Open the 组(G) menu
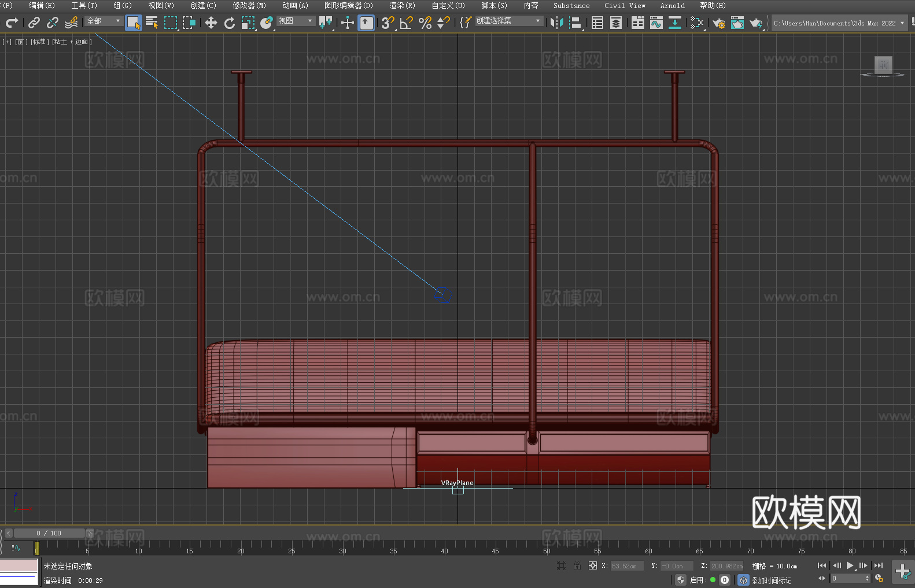 click(x=122, y=5)
